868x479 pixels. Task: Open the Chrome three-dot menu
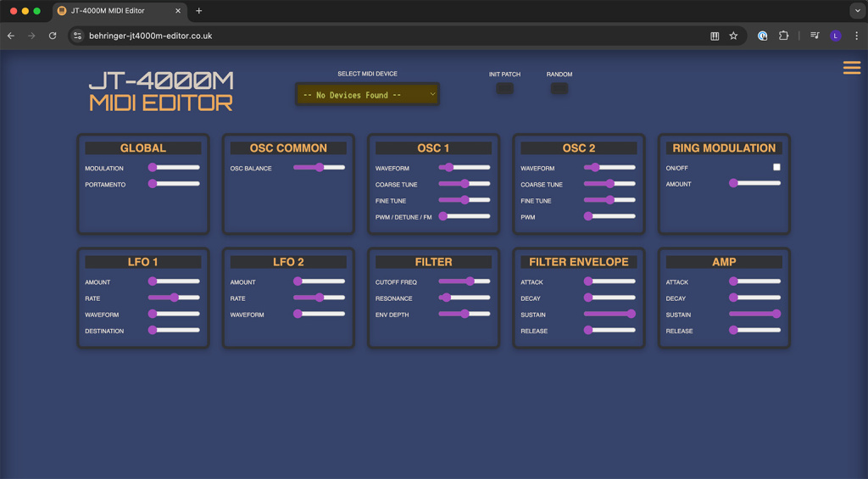856,36
